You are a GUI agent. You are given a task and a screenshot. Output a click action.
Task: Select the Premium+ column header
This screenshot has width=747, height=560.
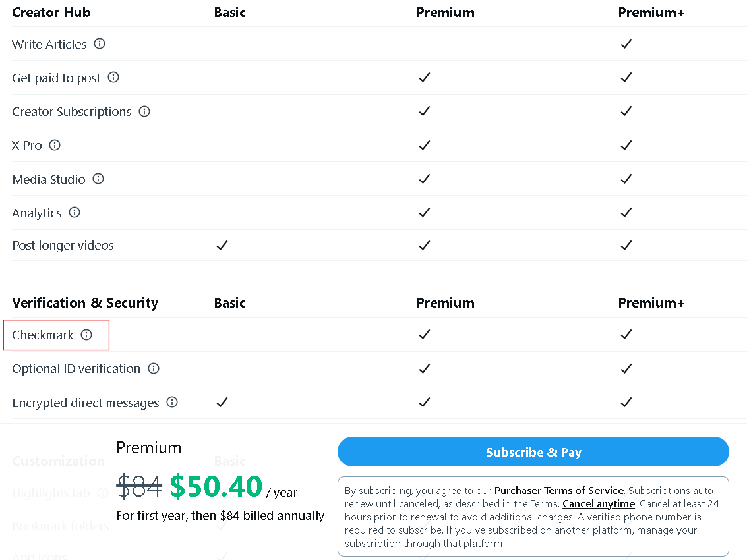(x=651, y=13)
